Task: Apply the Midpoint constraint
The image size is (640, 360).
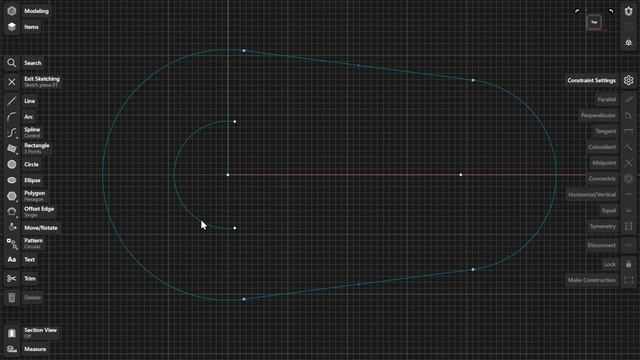Action: pyautogui.click(x=629, y=163)
